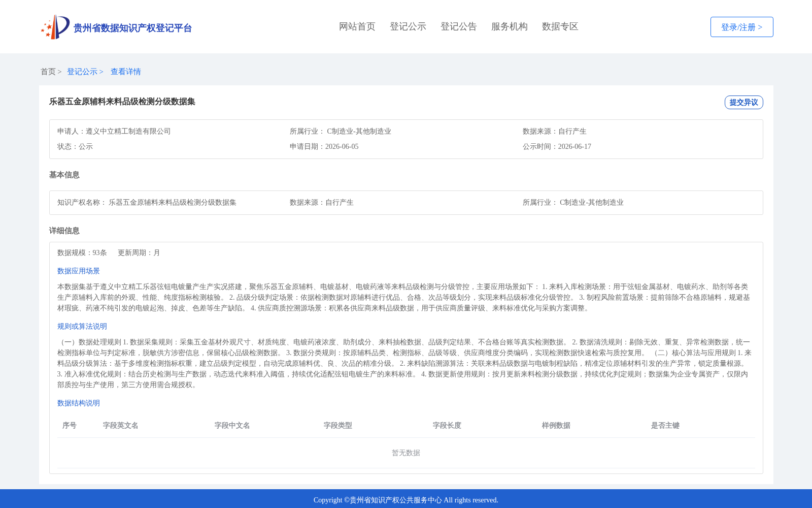Click the 字段英文名 column header
812x508 pixels.
tap(121, 425)
